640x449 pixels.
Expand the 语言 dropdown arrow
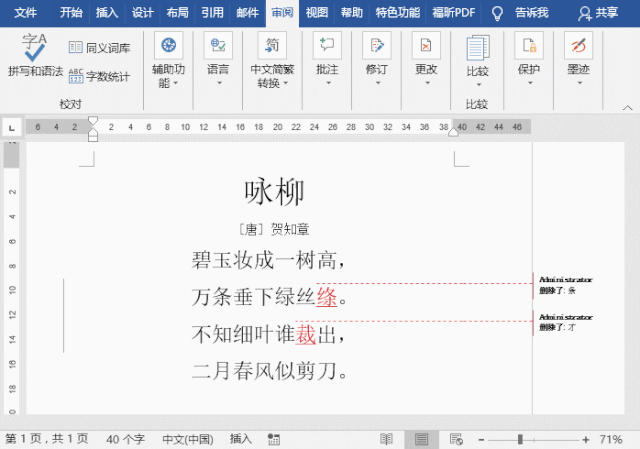pos(219,83)
